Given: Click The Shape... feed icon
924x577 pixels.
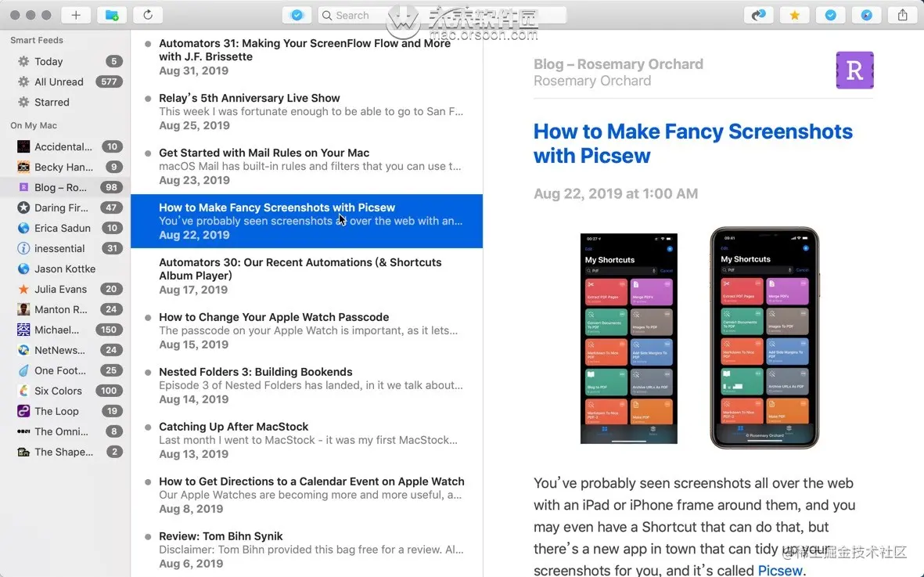Looking at the screenshot, I should pos(23,452).
